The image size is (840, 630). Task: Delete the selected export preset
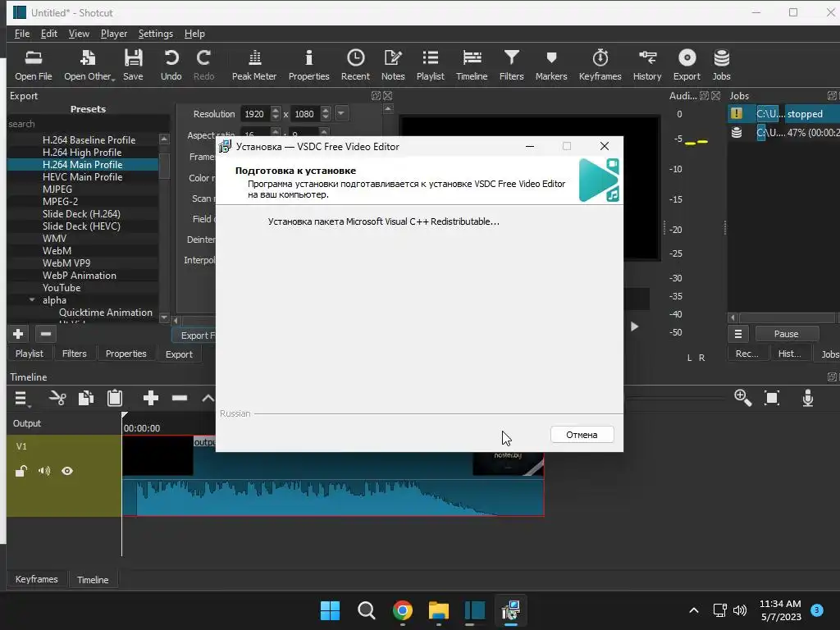tap(46, 335)
